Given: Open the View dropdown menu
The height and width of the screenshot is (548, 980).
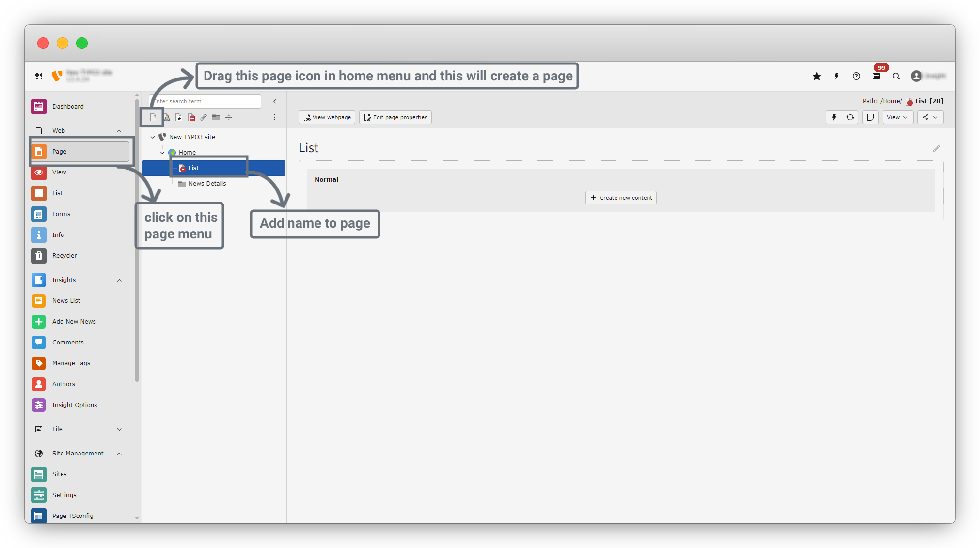Looking at the screenshot, I should [897, 117].
